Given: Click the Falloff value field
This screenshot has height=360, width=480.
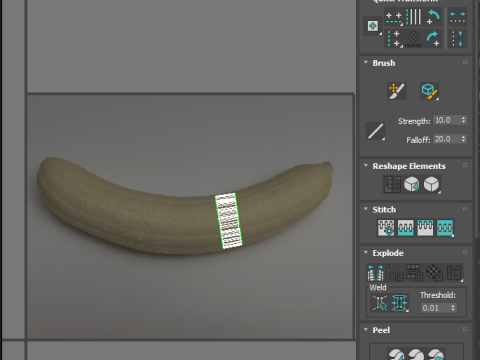Looking at the screenshot, I should point(446,139).
